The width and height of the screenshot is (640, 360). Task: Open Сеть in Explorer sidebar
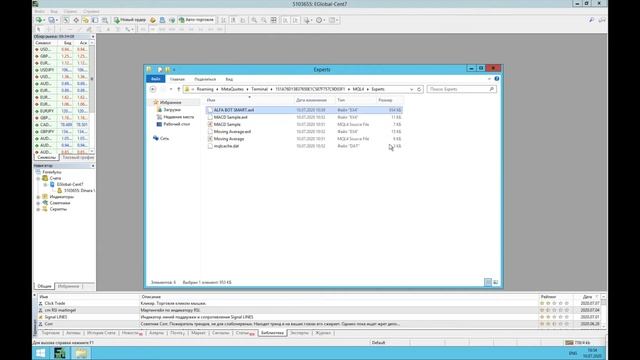[164, 138]
